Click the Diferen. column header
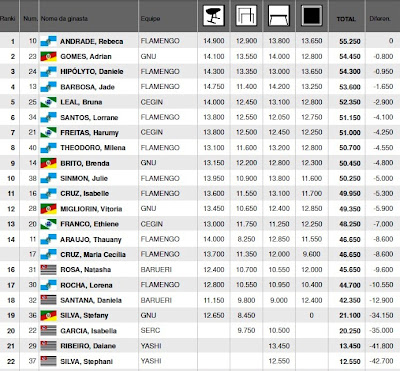This screenshot has height=371, width=400. [x=380, y=19]
